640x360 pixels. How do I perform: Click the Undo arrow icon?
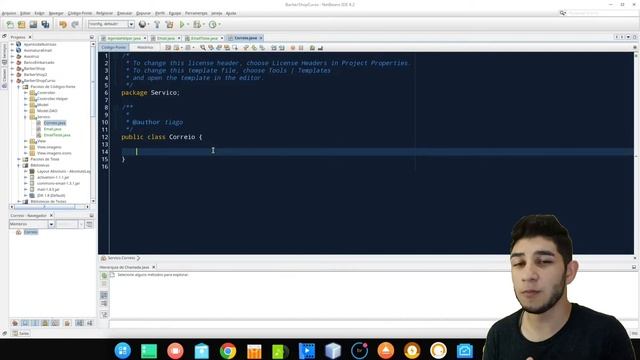point(62,24)
